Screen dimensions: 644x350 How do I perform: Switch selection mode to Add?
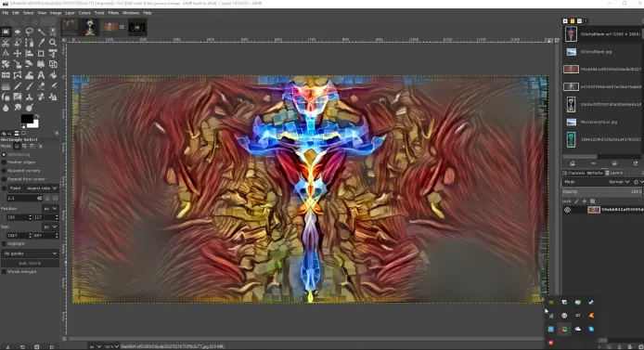pyautogui.click(x=25, y=146)
